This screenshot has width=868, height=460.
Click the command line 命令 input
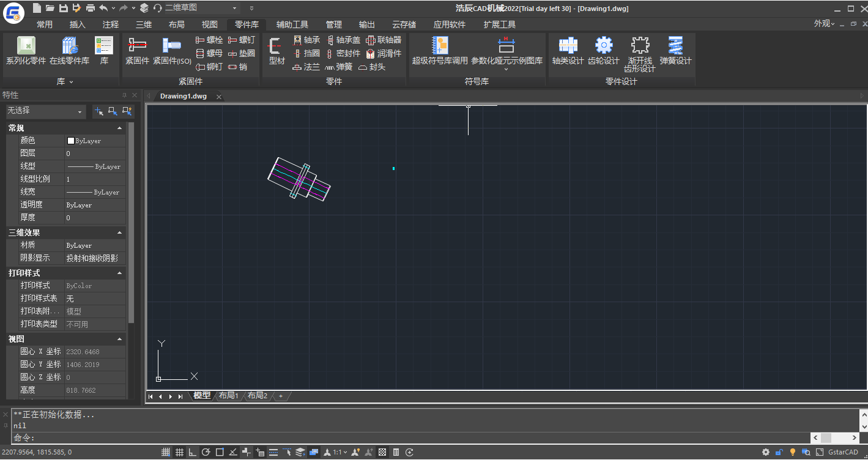click(x=410, y=438)
